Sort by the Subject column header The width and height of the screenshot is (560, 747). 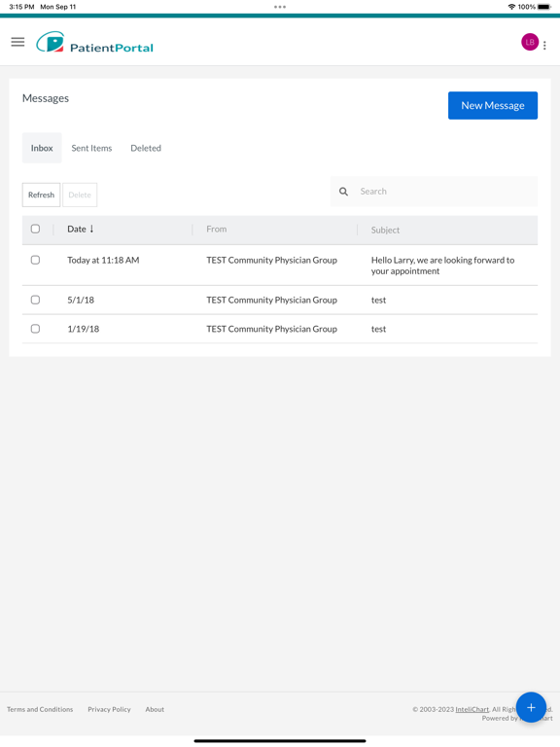385,231
